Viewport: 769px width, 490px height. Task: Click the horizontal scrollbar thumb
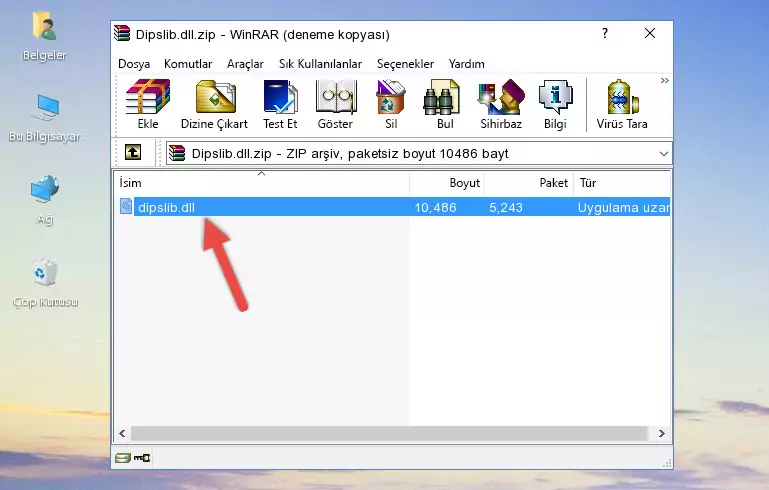tap(389, 433)
